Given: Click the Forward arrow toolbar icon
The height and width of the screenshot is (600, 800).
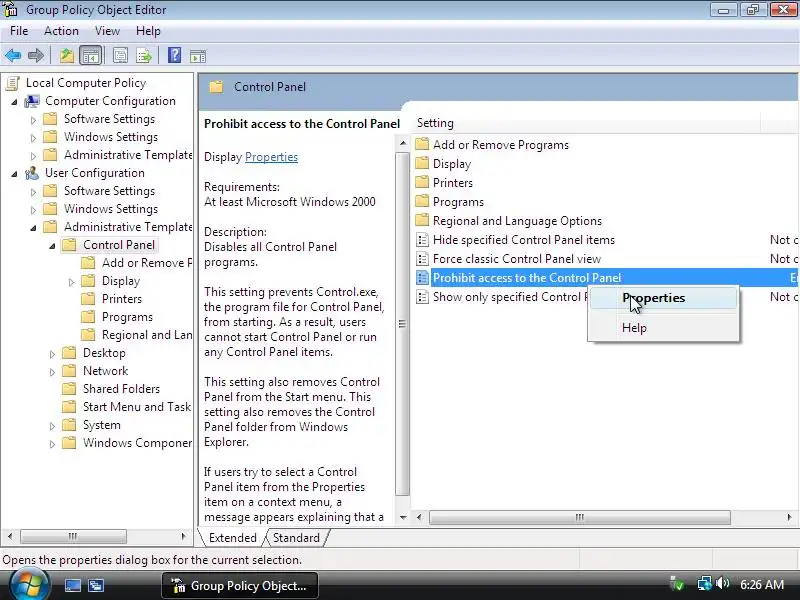Looking at the screenshot, I should click(x=36, y=55).
